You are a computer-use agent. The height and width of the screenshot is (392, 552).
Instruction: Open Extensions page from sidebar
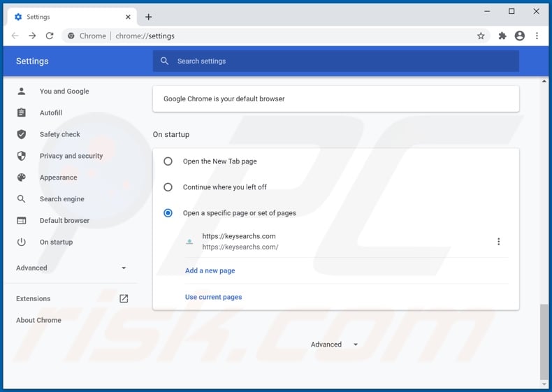point(33,298)
